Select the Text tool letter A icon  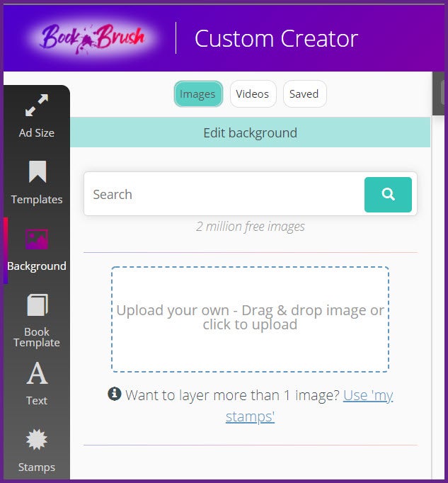(37, 373)
